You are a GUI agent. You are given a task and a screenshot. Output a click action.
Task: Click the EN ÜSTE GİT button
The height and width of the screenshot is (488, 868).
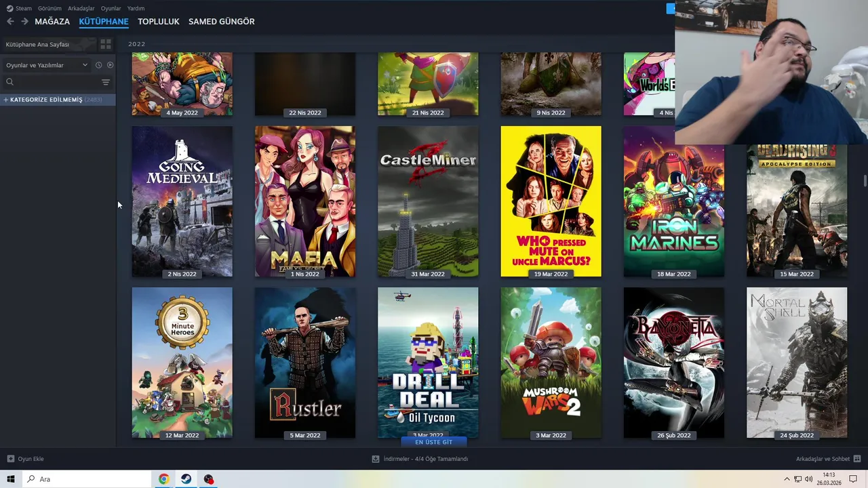pos(433,442)
